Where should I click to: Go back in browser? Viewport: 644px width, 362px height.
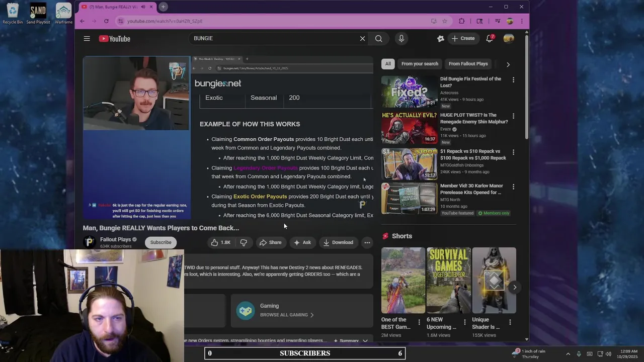(83, 21)
